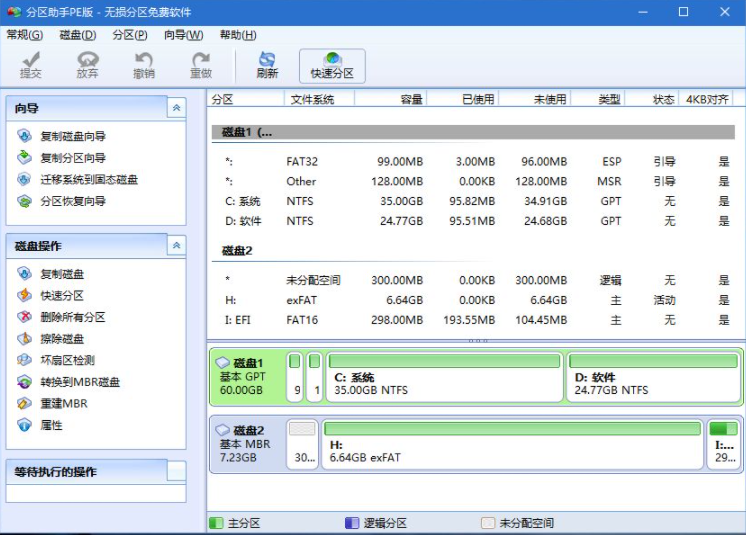Expand the 等待执行的操作 panel
The image size is (746, 535).
176,472
